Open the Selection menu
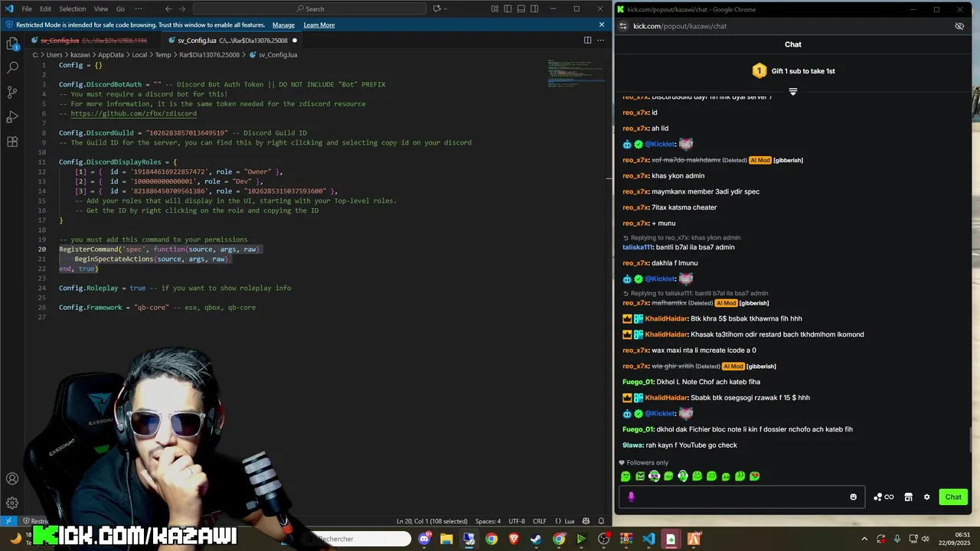This screenshot has width=980, height=551. (73, 8)
